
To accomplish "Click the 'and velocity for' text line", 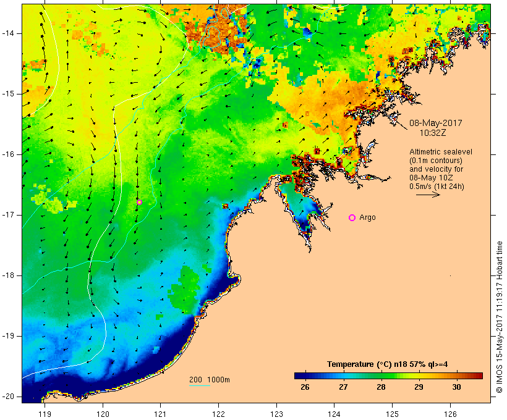I will (436, 169).
